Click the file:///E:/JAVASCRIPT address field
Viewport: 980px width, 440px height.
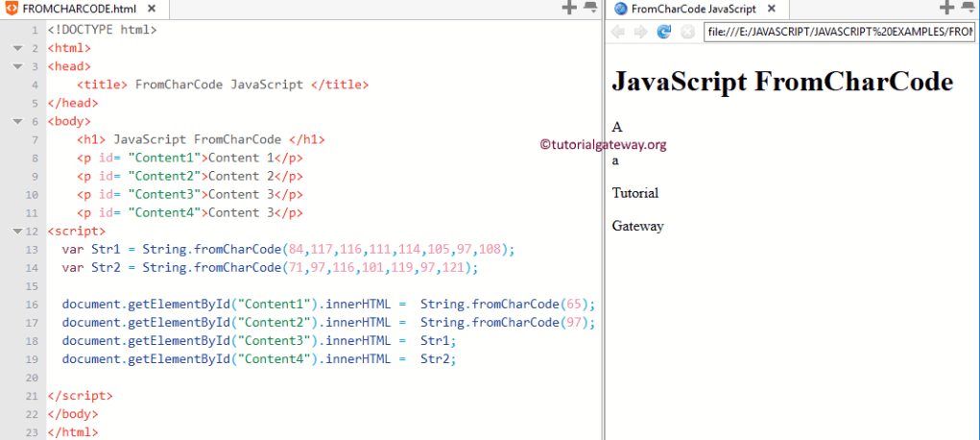[839, 32]
